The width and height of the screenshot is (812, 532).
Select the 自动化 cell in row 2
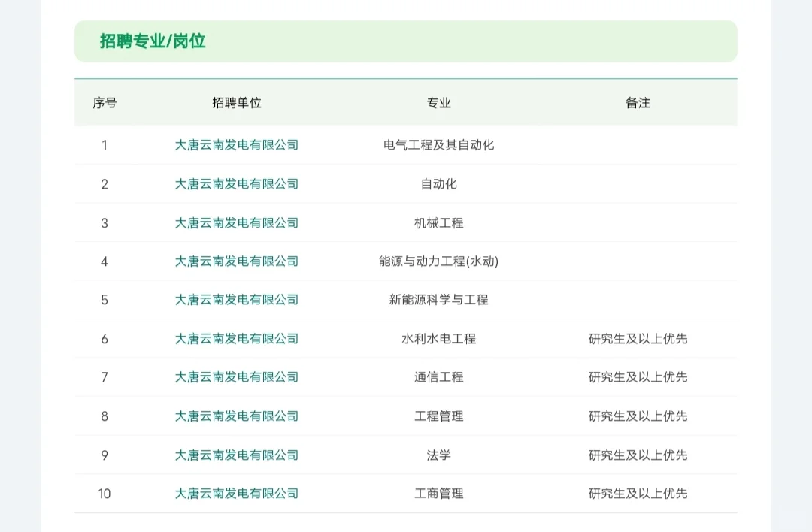438,183
